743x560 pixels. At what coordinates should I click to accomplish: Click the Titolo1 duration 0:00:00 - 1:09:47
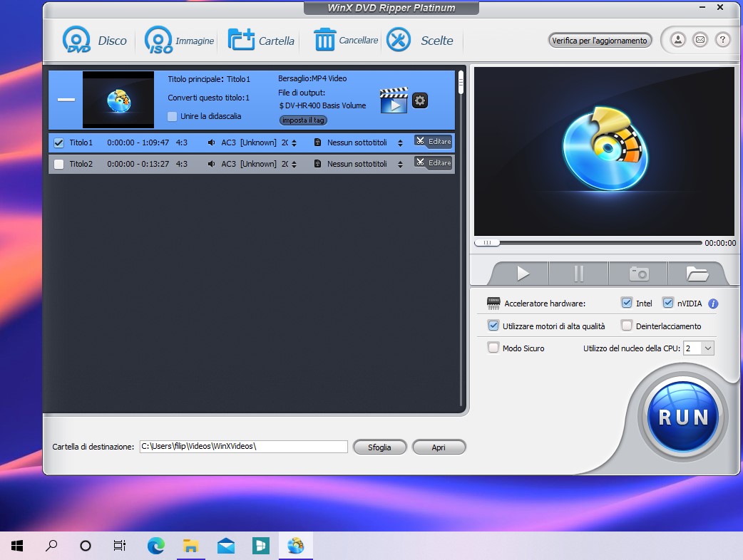[138, 142]
